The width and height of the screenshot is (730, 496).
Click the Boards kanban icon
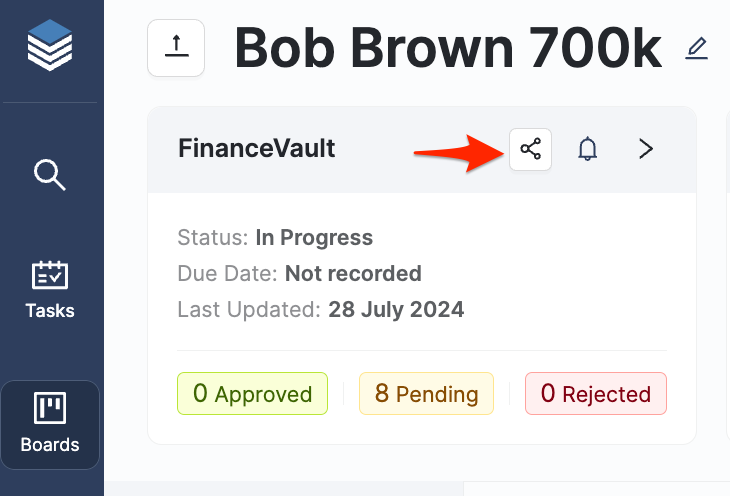point(50,408)
